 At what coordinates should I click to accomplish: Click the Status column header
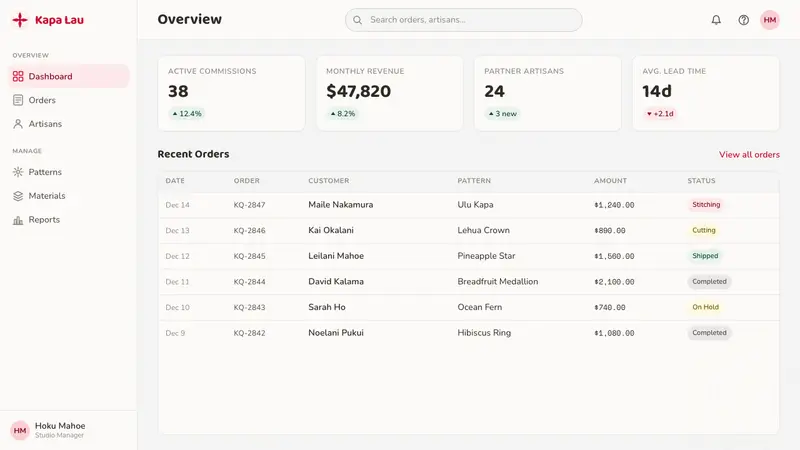[x=701, y=181]
